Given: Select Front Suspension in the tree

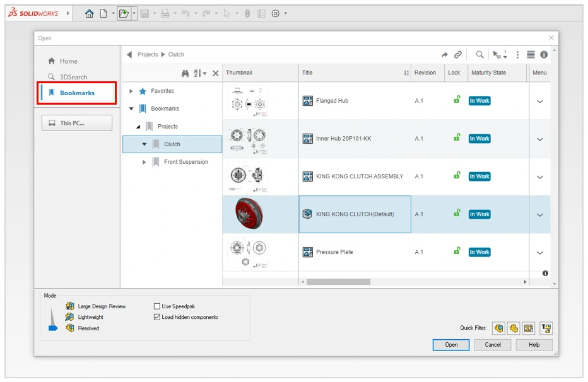Looking at the screenshot, I should coord(186,162).
